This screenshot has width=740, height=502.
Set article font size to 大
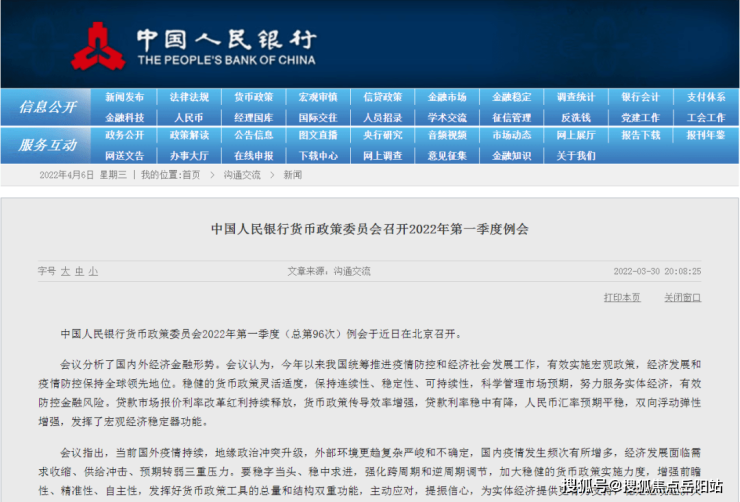point(65,271)
